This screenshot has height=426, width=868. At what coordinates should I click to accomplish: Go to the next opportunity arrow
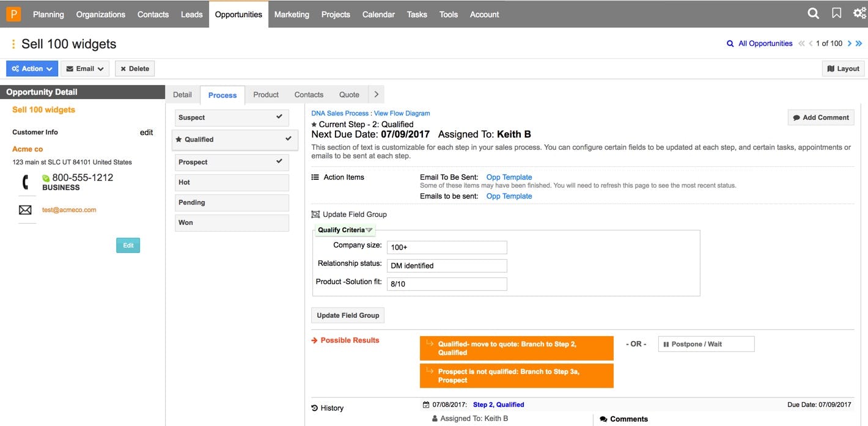[x=850, y=43]
